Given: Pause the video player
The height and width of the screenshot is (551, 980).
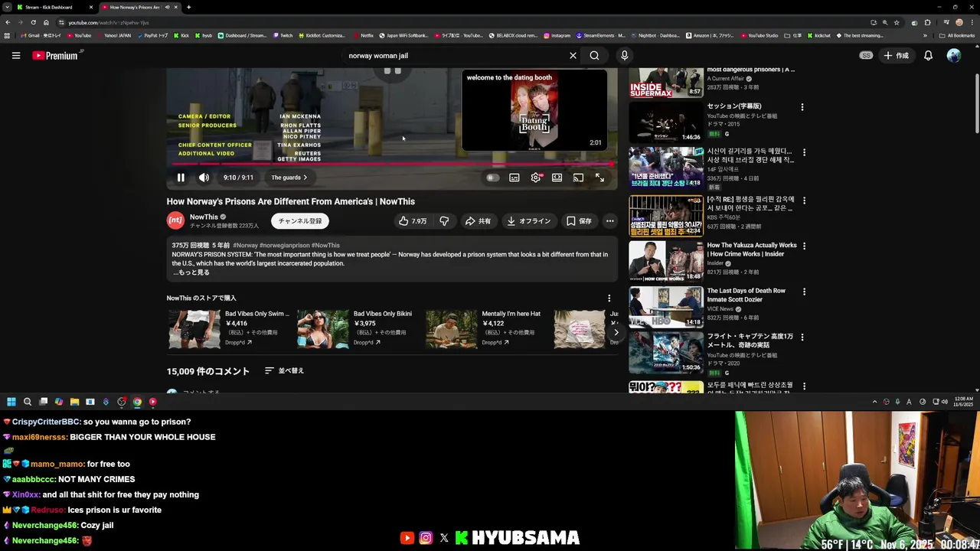Looking at the screenshot, I should coord(181,178).
